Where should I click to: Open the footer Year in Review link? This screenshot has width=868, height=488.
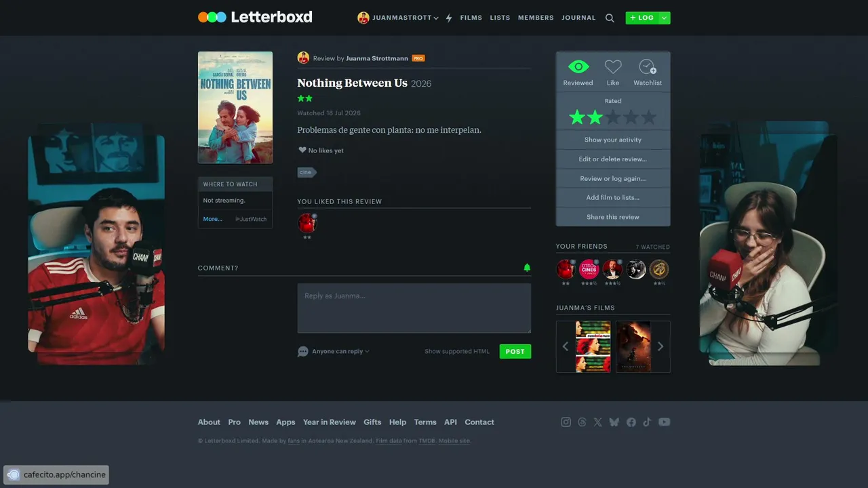330,422
